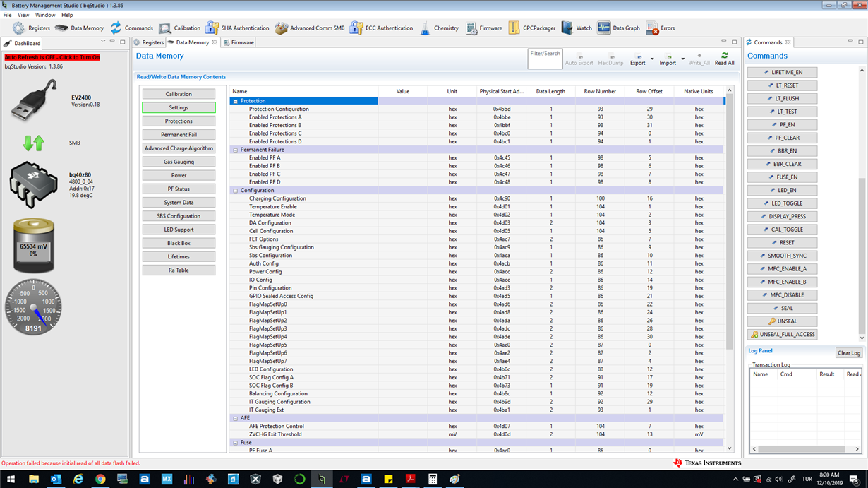This screenshot has width=868, height=488.
Task: Launch the Calibration toolbar tool
Action: point(179,28)
